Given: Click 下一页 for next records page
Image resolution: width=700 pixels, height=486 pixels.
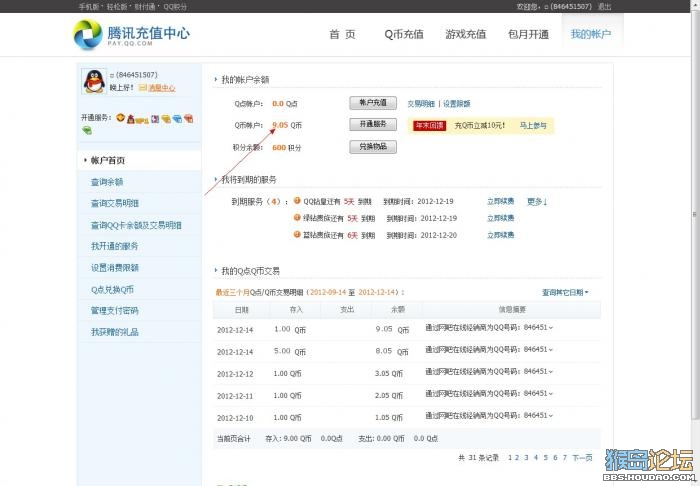Looking at the screenshot, I should [x=582, y=457].
